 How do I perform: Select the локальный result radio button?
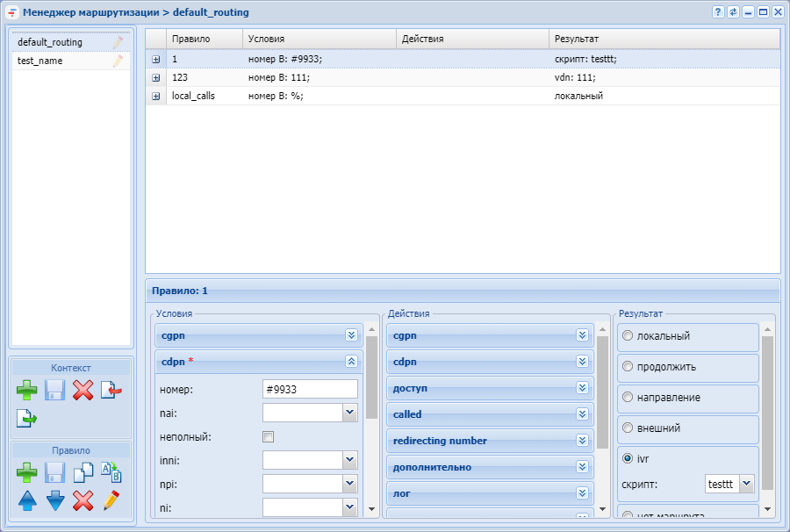pyautogui.click(x=628, y=336)
